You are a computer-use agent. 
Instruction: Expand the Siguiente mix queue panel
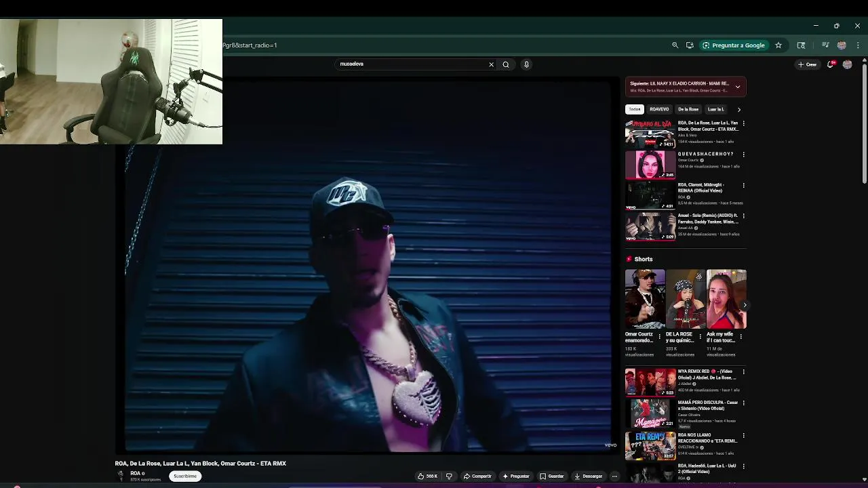click(738, 87)
